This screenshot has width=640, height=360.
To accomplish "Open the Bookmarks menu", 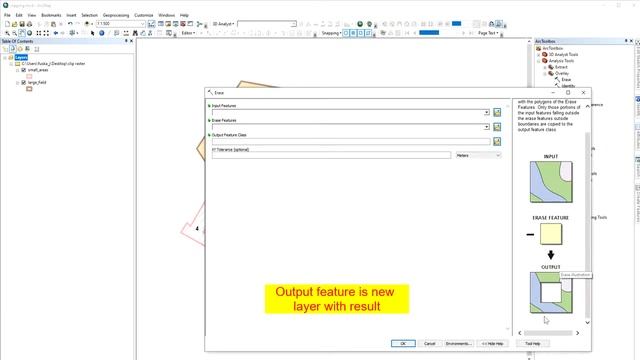I will tap(51, 15).
